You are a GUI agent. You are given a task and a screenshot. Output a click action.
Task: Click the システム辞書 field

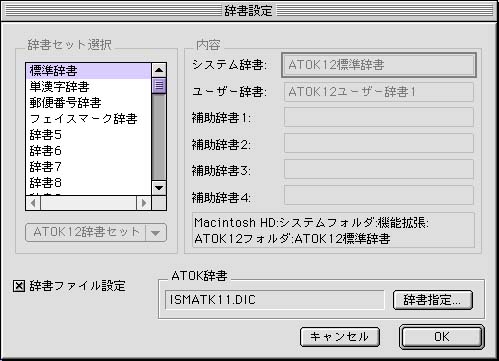[x=379, y=65]
